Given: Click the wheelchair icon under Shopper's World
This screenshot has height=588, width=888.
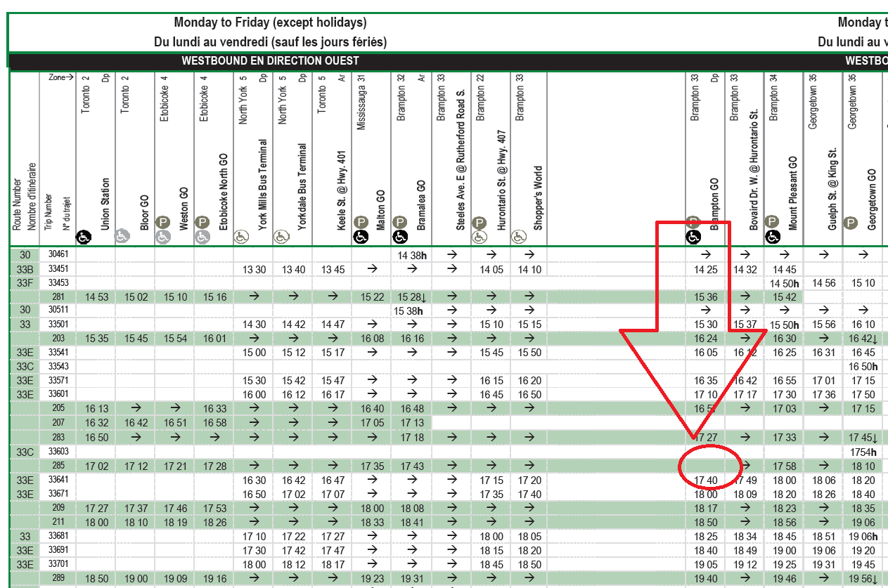Looking at the screenshot, I should 519,237.
